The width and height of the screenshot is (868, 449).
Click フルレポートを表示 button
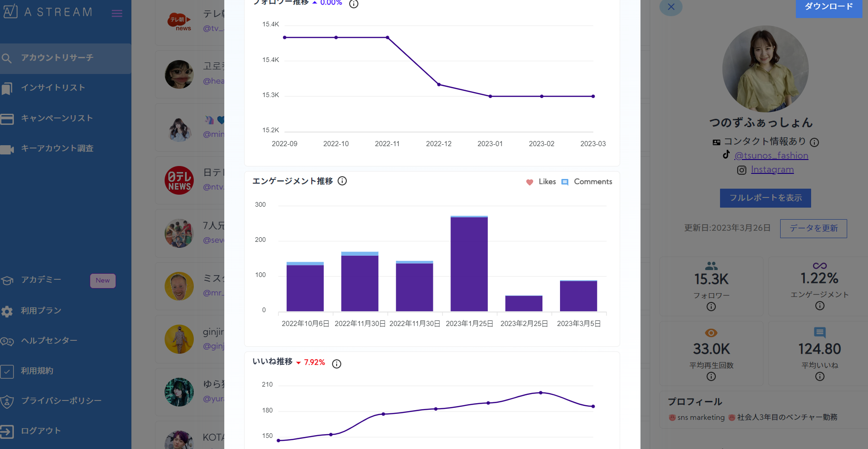[765, 198]
